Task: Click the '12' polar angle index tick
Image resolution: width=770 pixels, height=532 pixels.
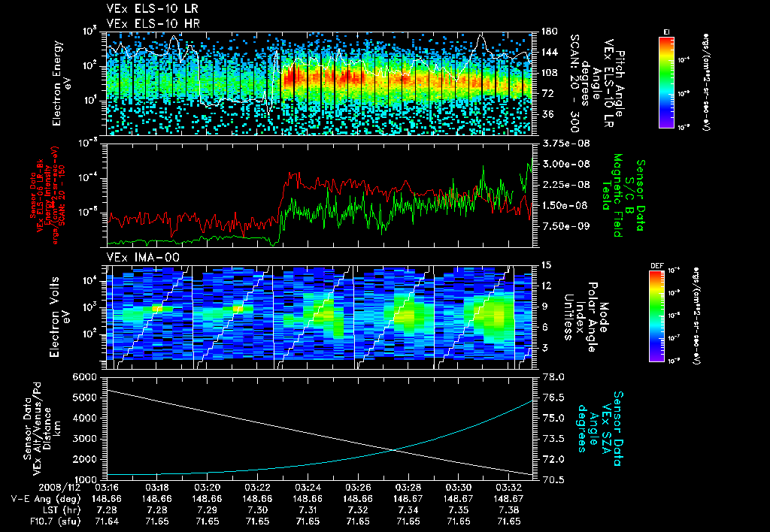Action: [x=546, y=286]
